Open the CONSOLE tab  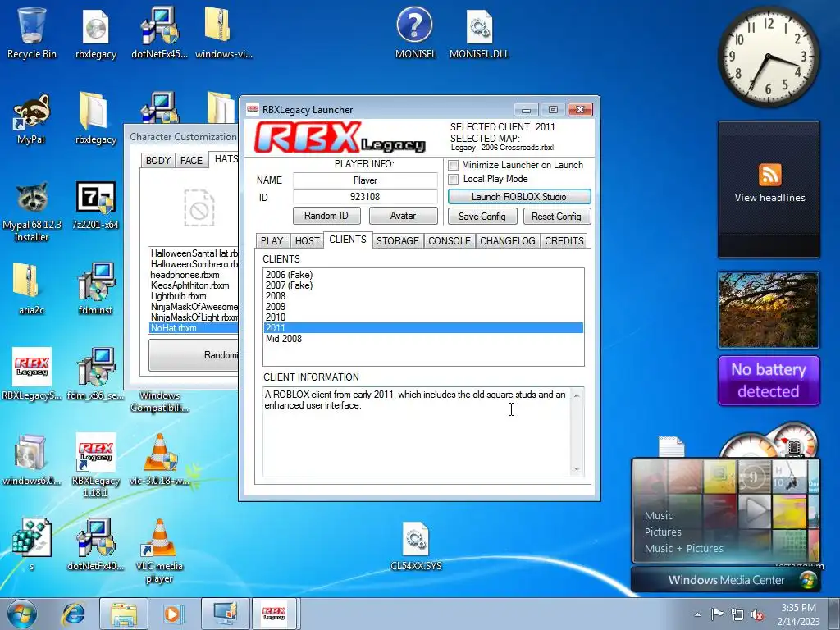point(450,241)
